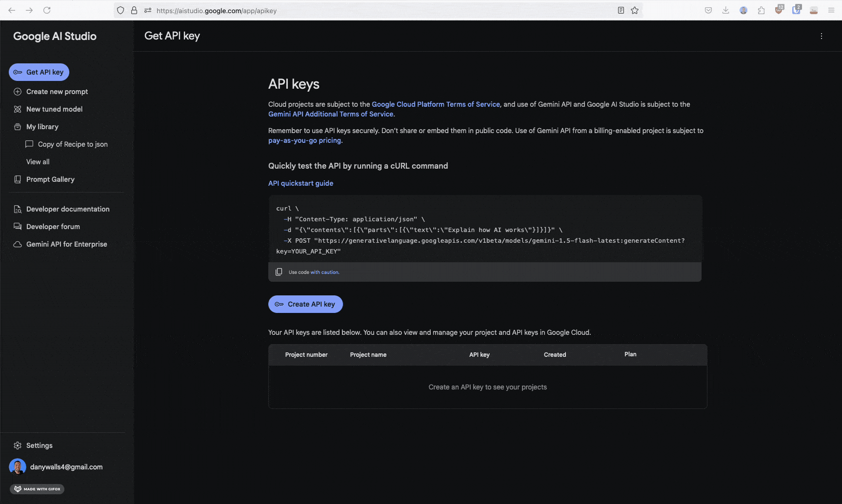842x504 pixels.
Task: Click the browser address bar URL
Action: (x=216, y=11)
